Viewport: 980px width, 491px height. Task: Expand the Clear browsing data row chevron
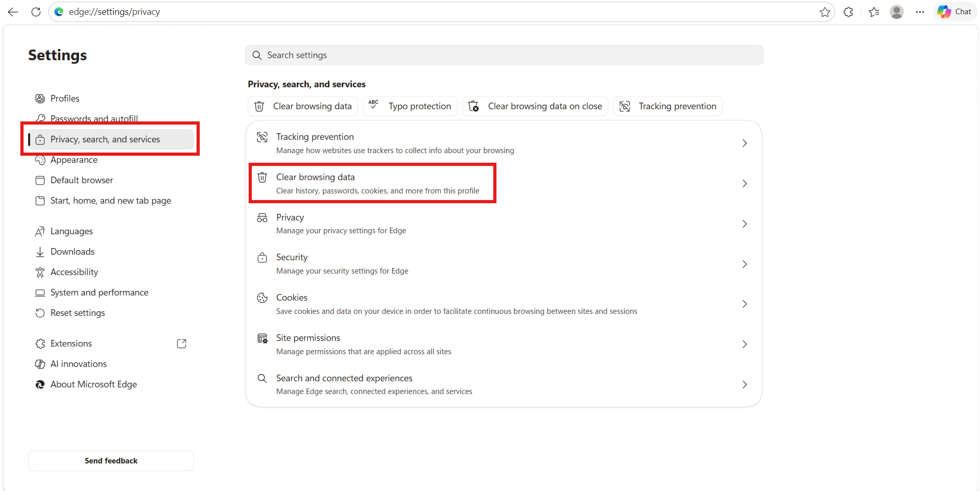[x=745, y=184]
